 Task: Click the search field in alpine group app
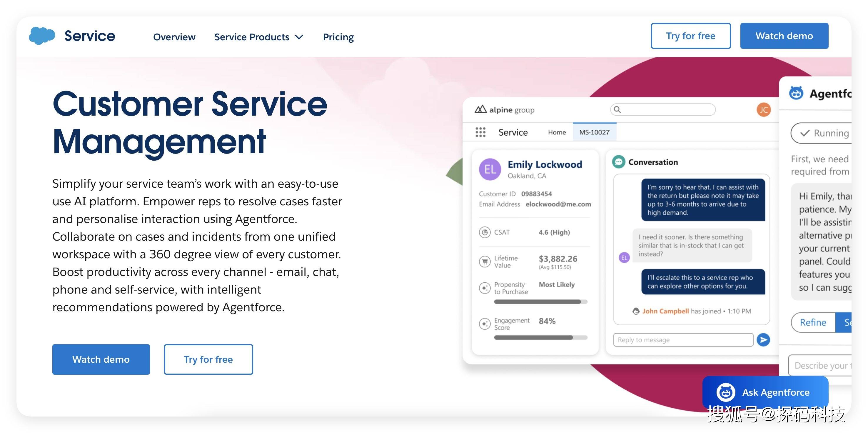(x=663, y=109)
